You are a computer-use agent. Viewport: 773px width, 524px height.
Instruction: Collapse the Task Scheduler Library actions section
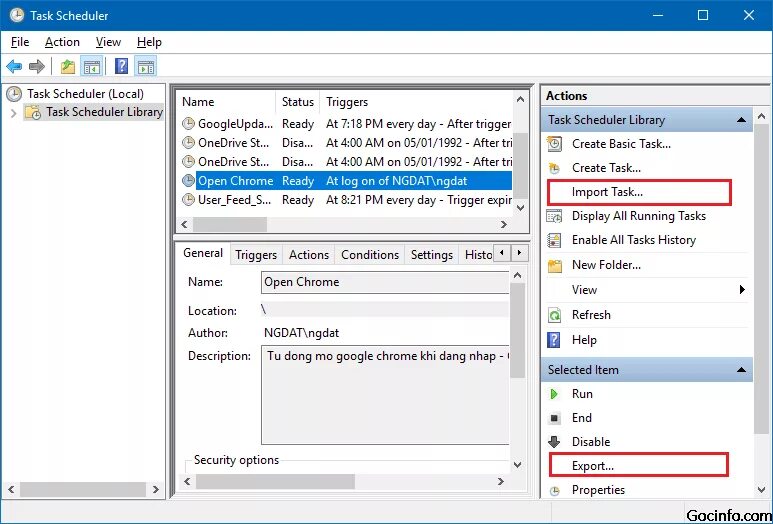tap(741, 120)
